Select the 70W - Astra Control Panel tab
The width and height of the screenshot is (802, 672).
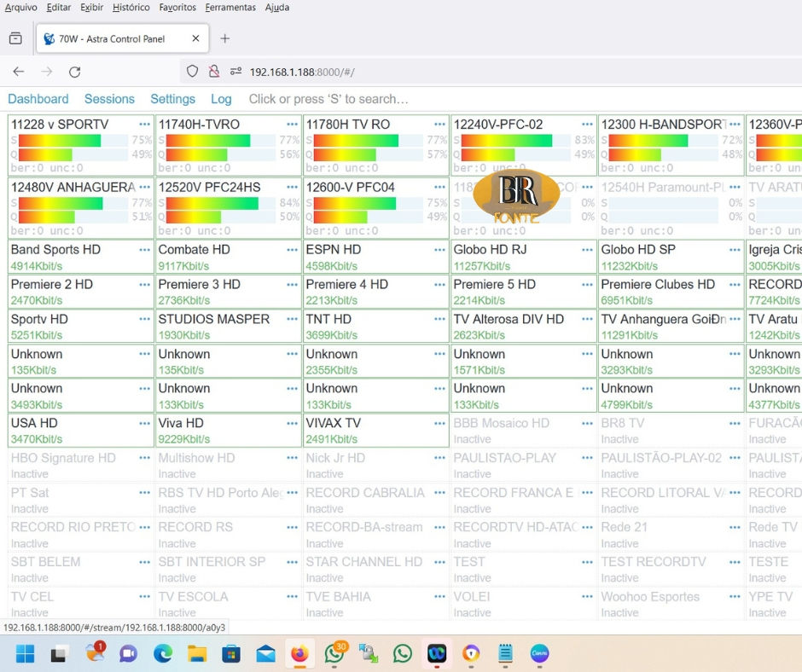(x=123, y=38)
